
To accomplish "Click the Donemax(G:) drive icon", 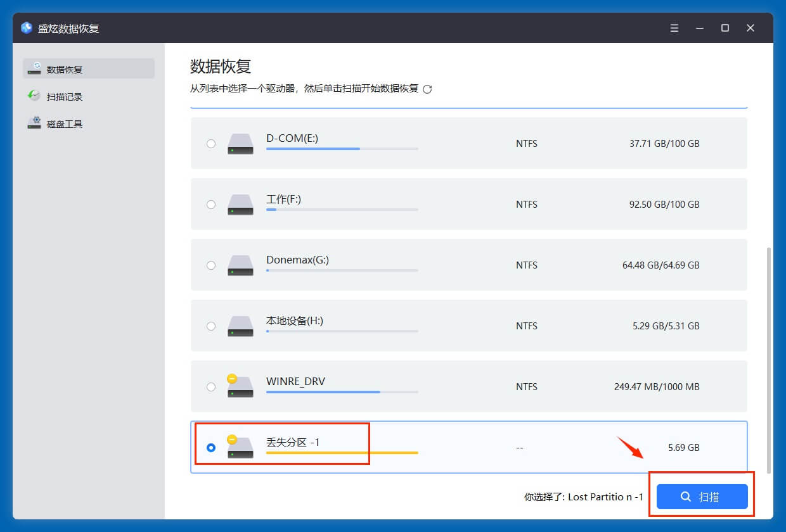I will click(x=240, y=265).
